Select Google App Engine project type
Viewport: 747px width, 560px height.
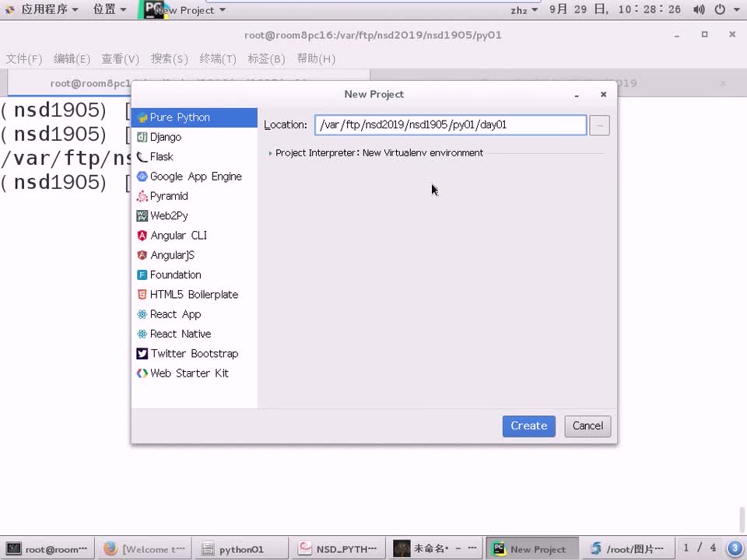(x=195, y=177)
